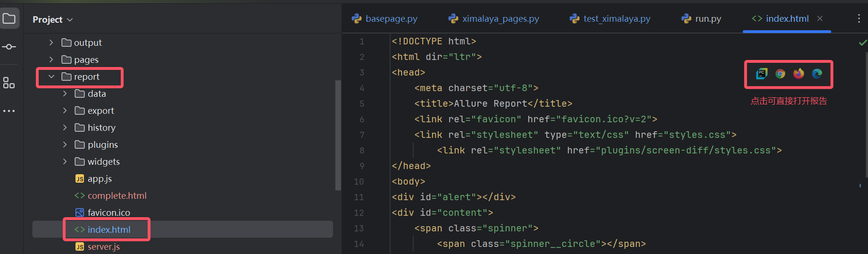Click the complete.html file icon

80,195
